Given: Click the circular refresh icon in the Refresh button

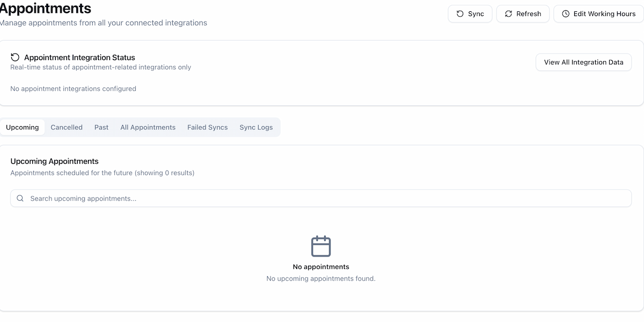Looking at the screenshot, I should click(508, 13).
